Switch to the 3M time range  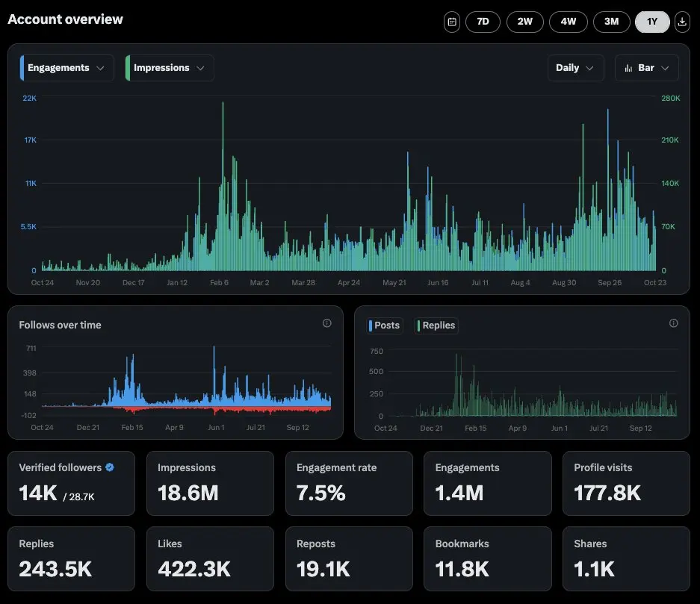(611, 22)
